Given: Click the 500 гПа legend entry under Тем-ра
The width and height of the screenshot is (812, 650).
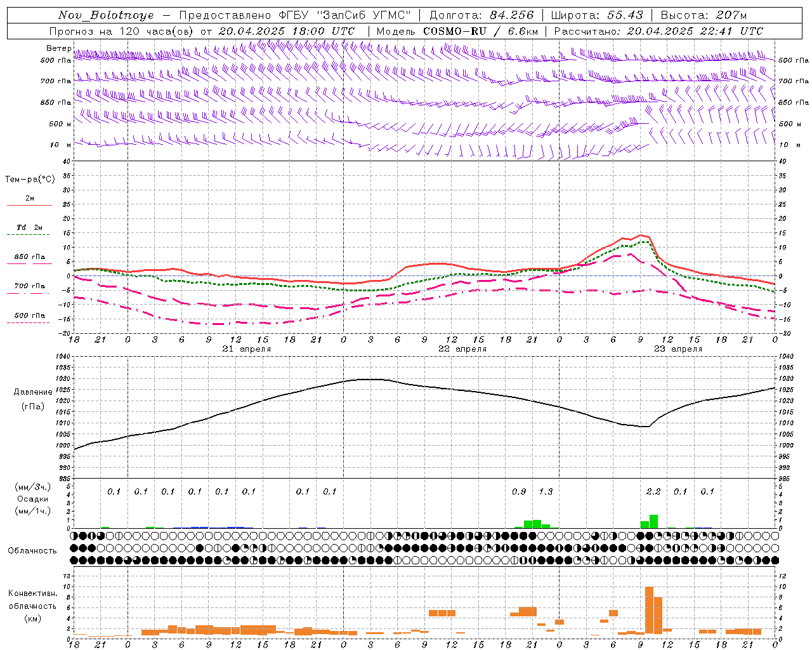Looking at the screenshot, I should coord(30,315).
